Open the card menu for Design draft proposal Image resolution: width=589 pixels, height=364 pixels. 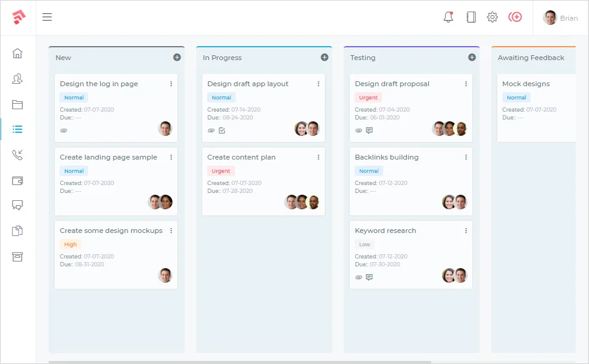[x=466, y=84]
